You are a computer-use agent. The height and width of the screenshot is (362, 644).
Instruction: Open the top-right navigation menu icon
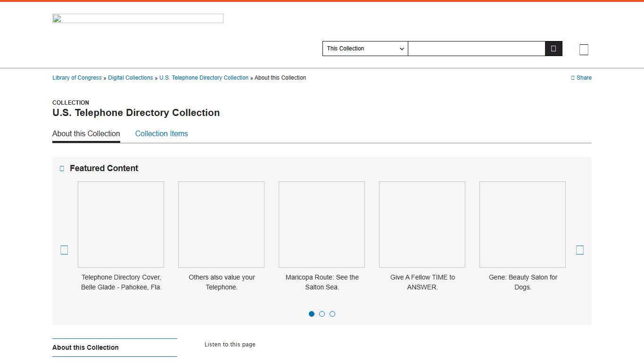click(584, 49)
